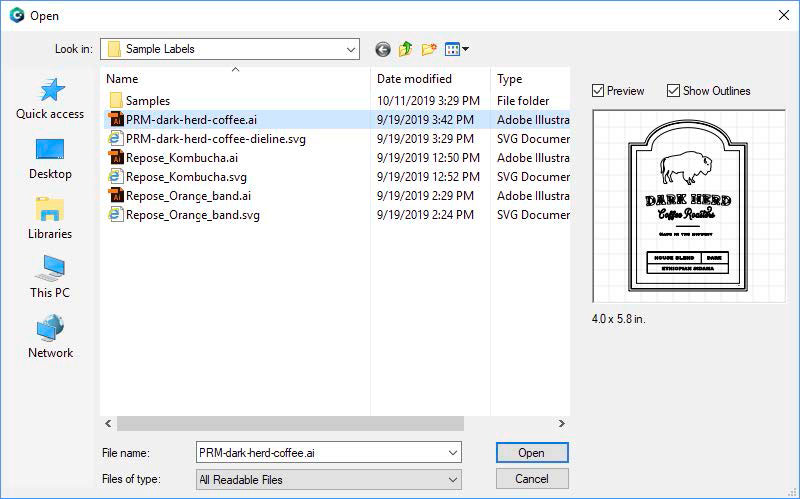Open Libraries in sidebar
The height and width of the screenshot is (499, 800).
(50, 218)
